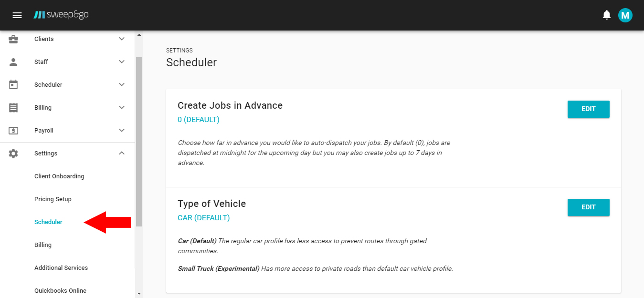This screenshot has height=298, width=644.
Task: Select the Scheduler calendar icon
Action: pyautogui.click(x=13, y=84)
